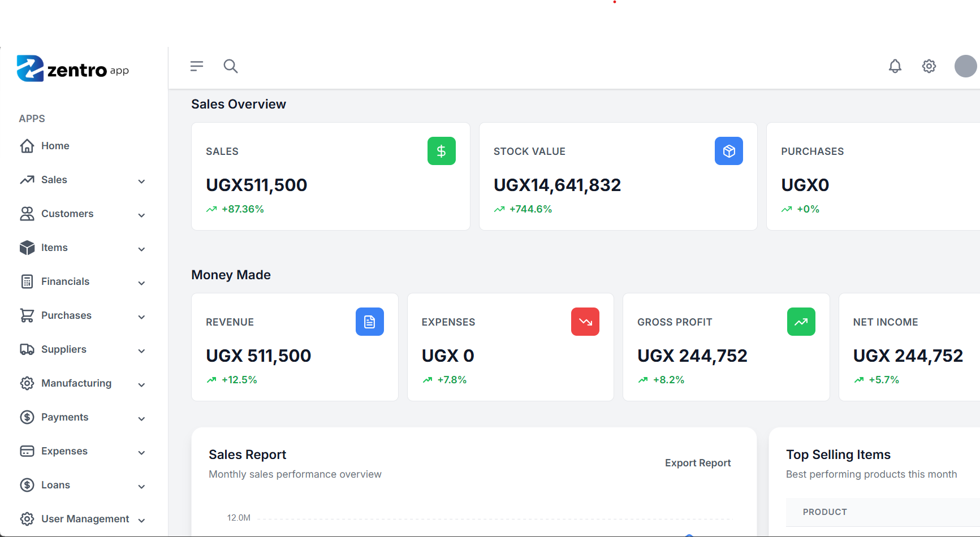Click the green uptrend icon on Gross Profit card
The width and height of the screenshot is (980, 537).
801,322
